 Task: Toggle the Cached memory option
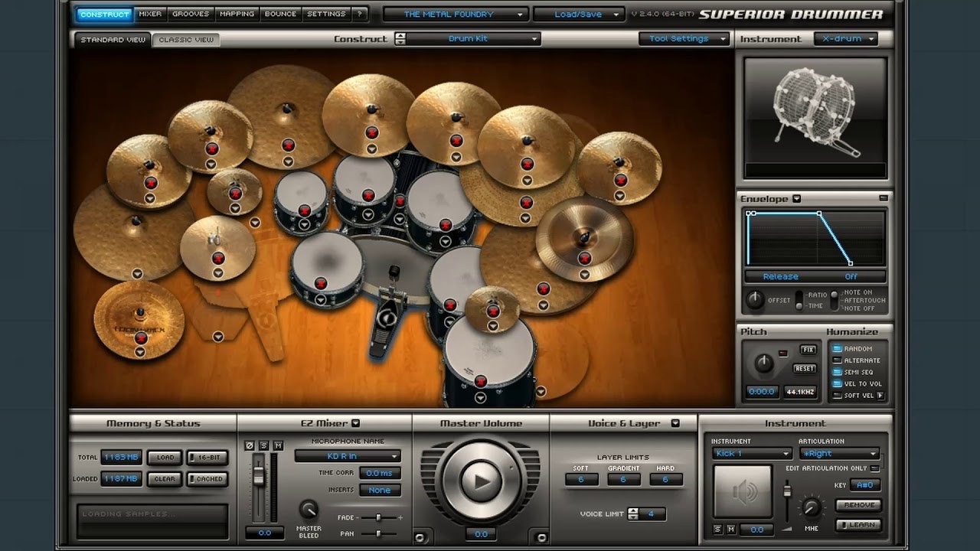click(x=207, y=478)
